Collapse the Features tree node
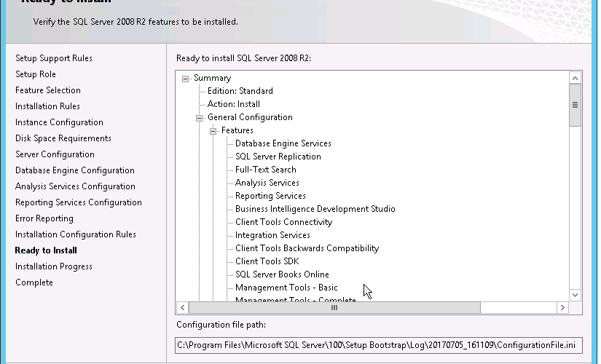 tap(213, 131)
